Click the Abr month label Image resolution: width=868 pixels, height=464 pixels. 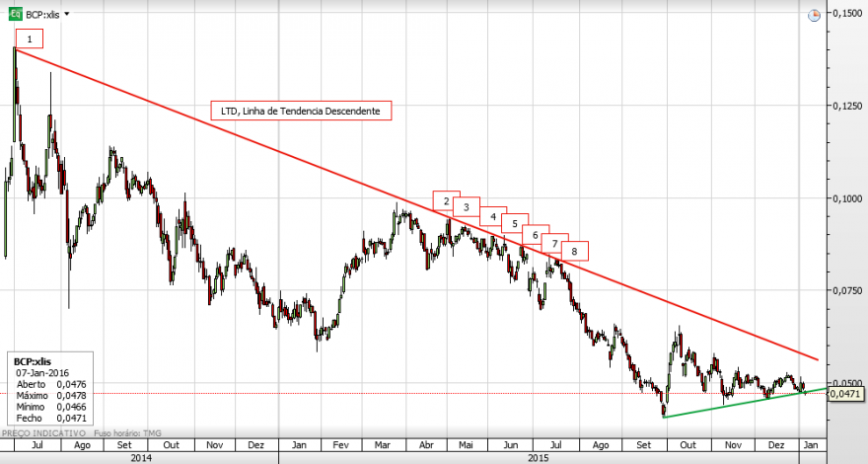426,444
